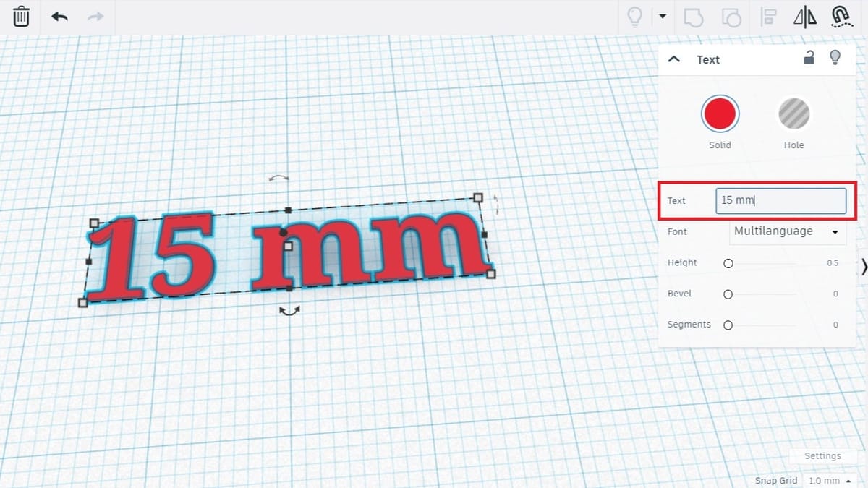Click the bottom-right corner resize handle
The height and width of the screenshot is (488, 868).
pos(491,274)
